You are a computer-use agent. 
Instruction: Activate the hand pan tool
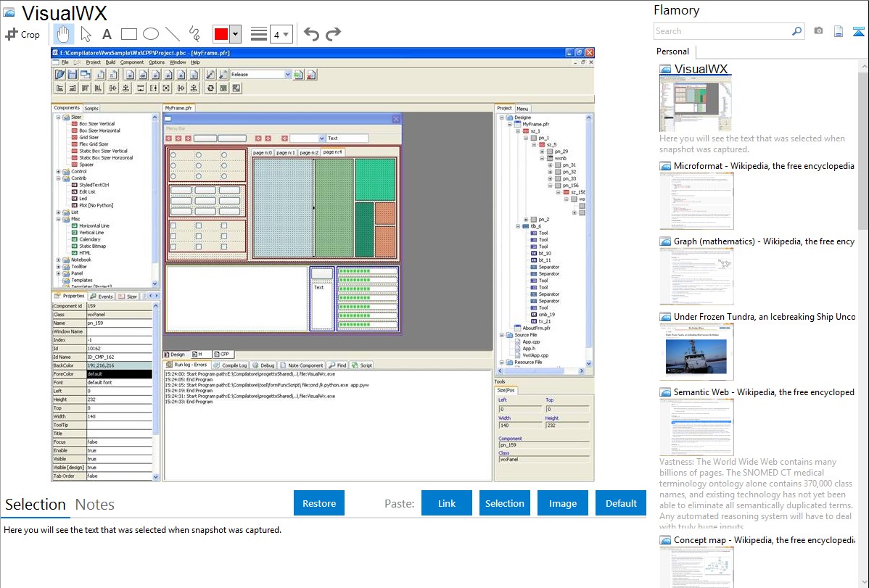click(63, 34)
